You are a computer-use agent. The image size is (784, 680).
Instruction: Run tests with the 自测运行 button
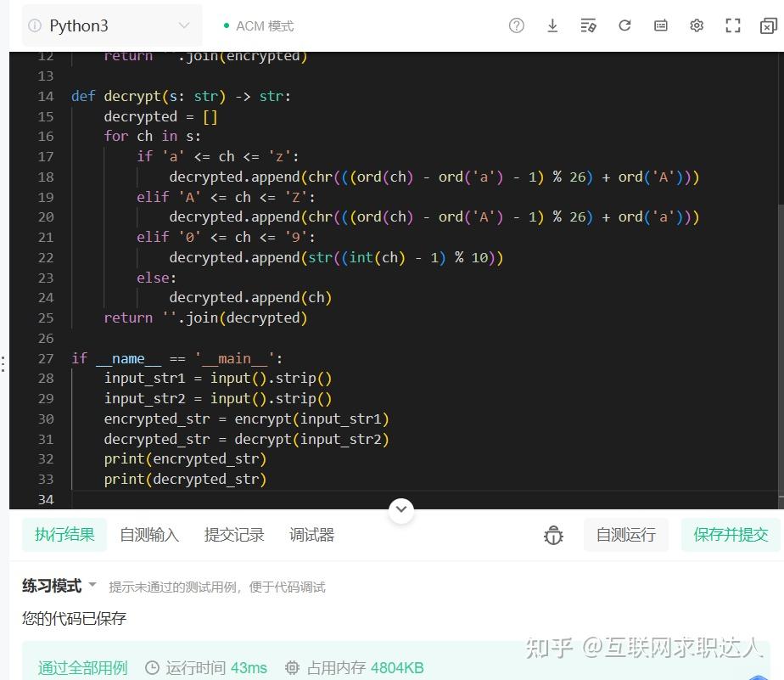tap(626, 535)
